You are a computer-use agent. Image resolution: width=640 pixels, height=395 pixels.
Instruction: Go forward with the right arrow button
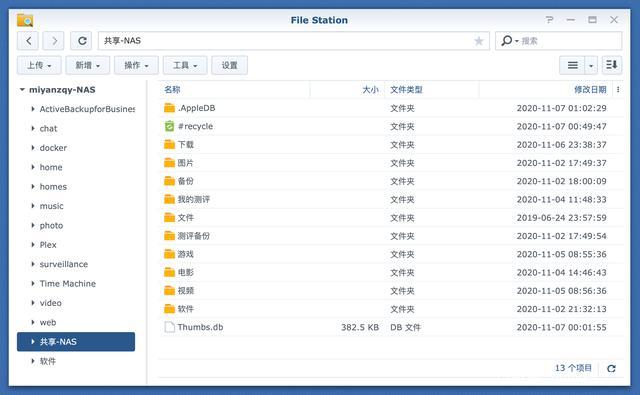coord(53,41)
